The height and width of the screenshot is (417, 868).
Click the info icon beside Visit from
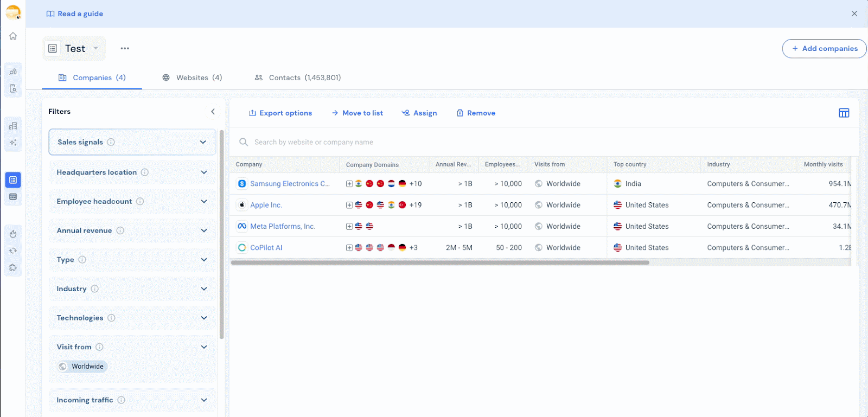click(99, 347)
